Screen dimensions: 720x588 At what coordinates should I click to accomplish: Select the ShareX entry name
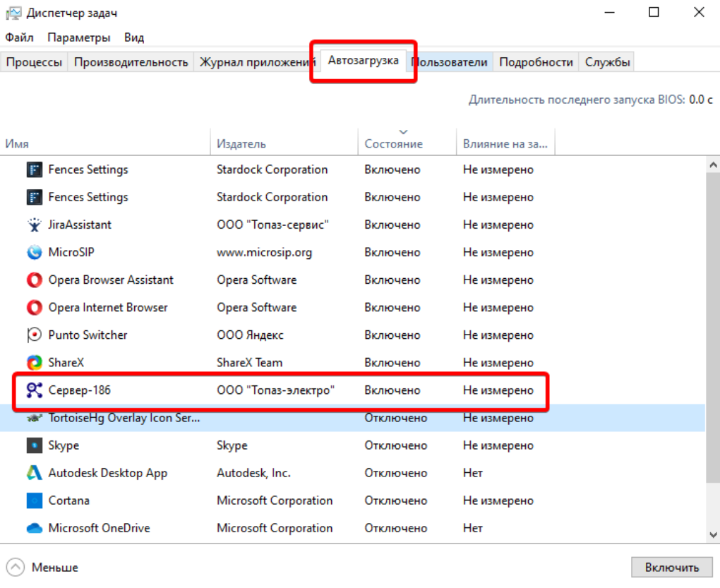66,363
